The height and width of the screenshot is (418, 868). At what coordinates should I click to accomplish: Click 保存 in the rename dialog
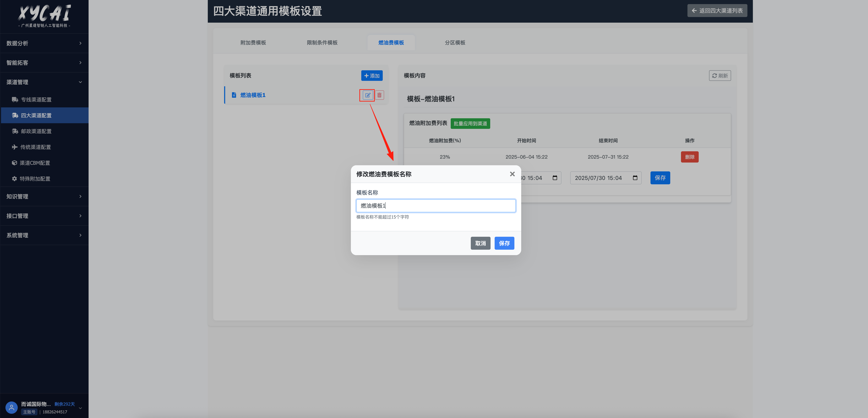504,243
